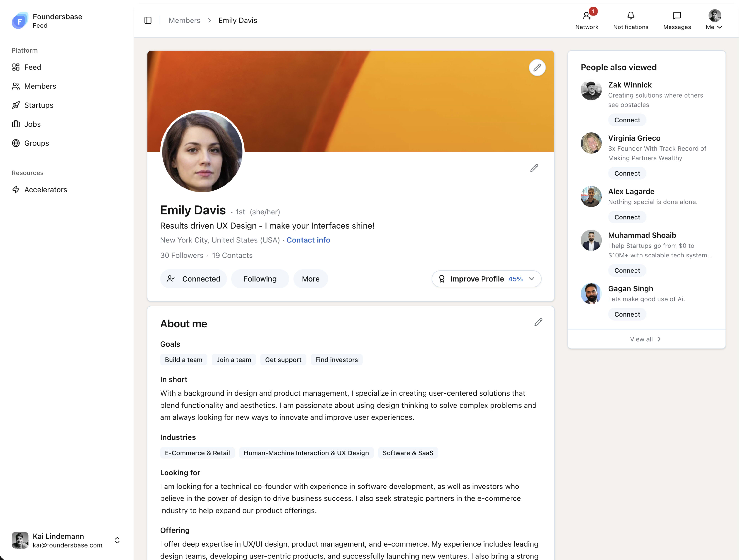Expand the Improve Profile chevron
This screenshot has height=560, width=739.
coord(531,279)
